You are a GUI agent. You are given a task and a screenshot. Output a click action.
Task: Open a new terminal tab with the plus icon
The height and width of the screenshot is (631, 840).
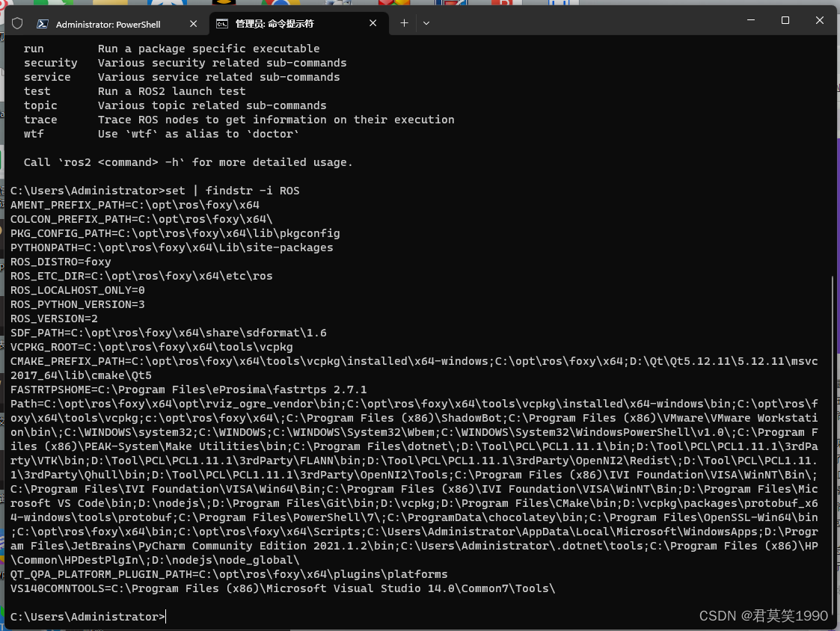tap(404, 23)
